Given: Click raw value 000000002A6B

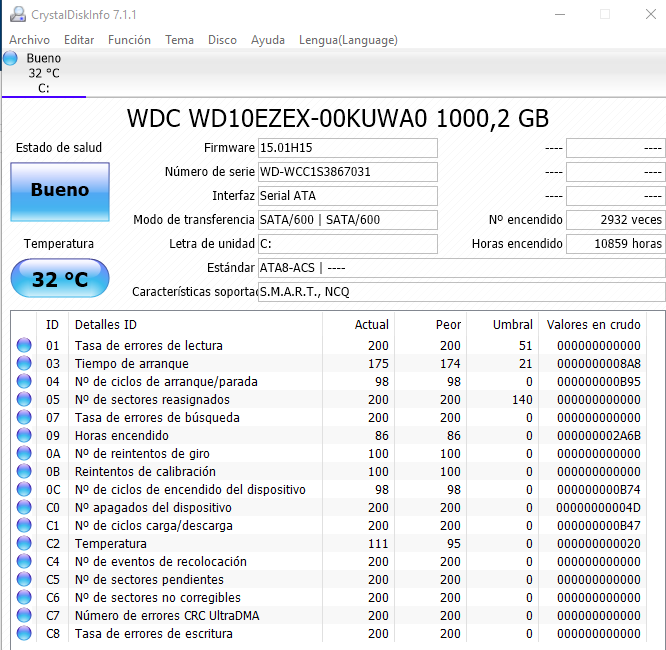Looking at the screenshot, I should 598,435.
